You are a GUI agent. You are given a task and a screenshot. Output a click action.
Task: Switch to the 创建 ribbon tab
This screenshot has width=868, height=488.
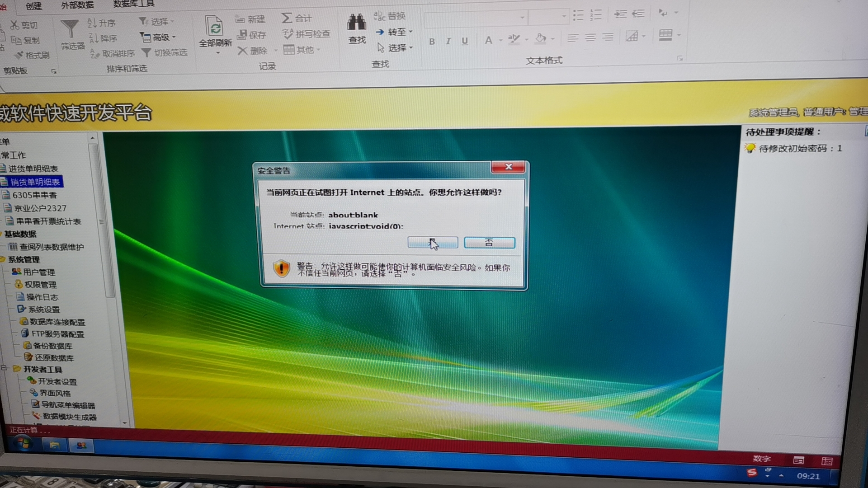pos(34,6)
